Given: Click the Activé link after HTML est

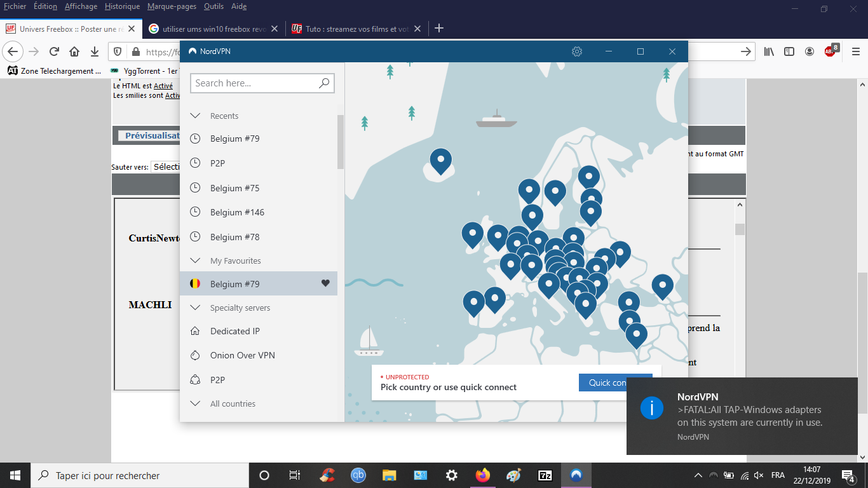Looking at the screenshot, I should point(163,86).
